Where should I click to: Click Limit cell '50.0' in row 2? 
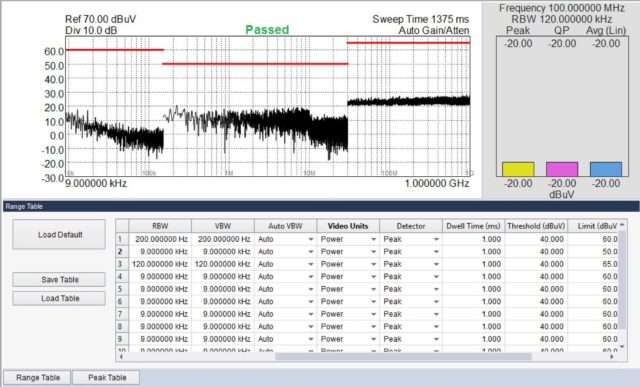(593, 252)
